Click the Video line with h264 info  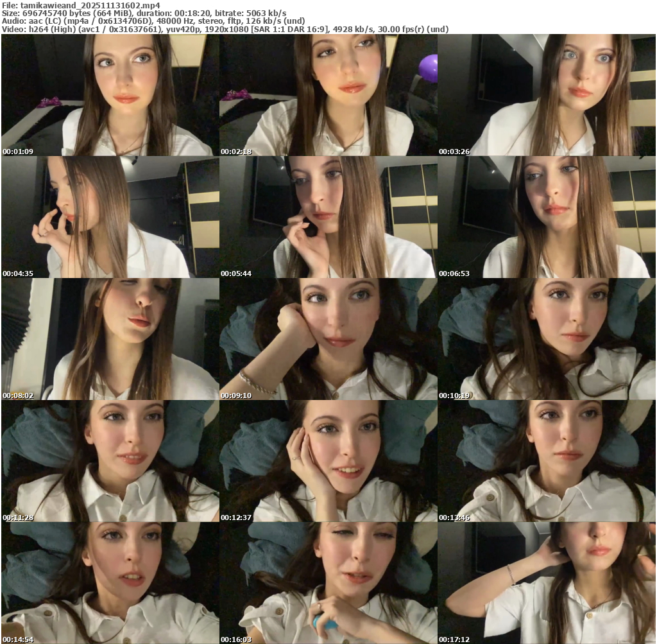click(225, 30)
